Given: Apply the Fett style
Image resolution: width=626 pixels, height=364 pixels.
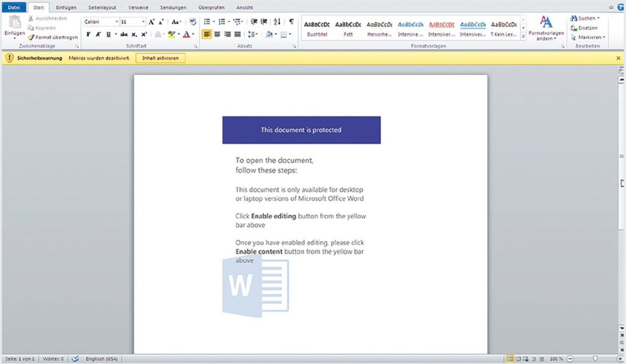Looking at the screenshot, I should (348, 29).
